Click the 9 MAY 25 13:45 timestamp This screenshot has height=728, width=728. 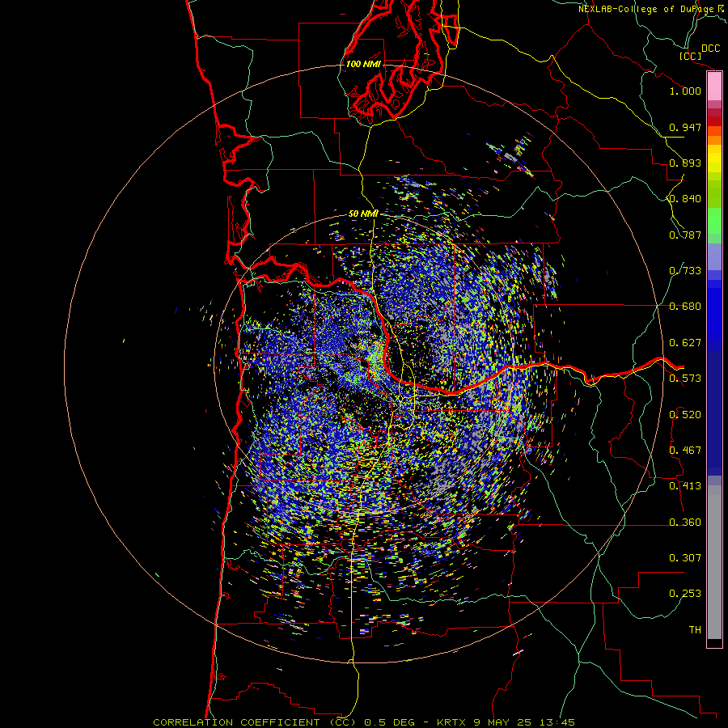[524, 722]
